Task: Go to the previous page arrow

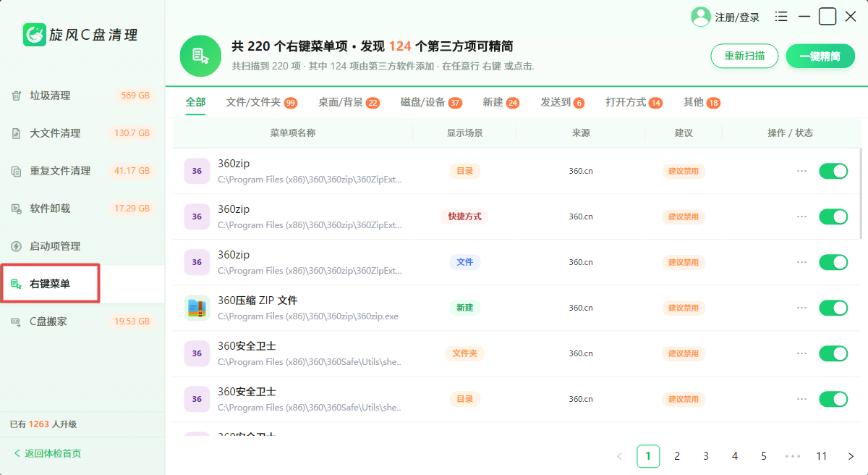Action: tap(619, 456)
